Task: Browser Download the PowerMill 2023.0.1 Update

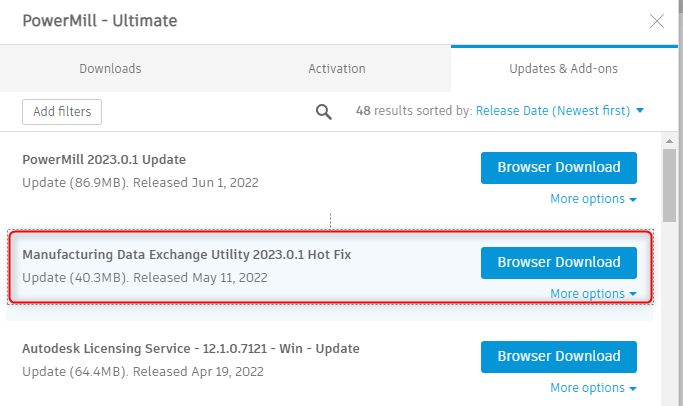Action: pyautogui.click(x=558, y=168)
